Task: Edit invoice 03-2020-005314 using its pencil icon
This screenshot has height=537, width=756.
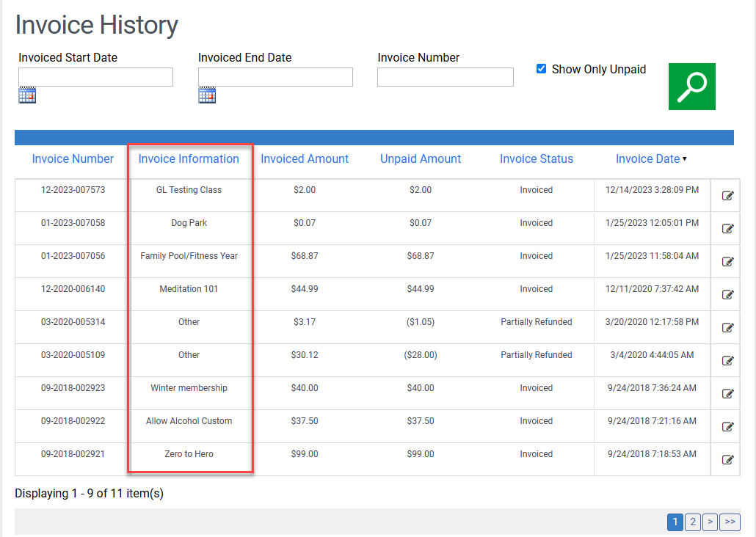Action: [727, 327]
